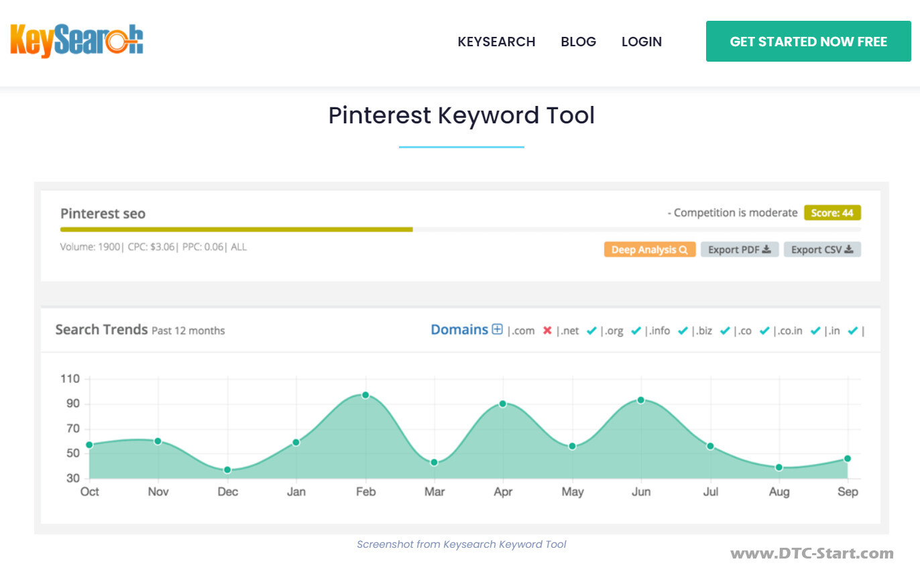Screen dimensions: 920x588
Task: Select the Jul data point on chart
Action: pos(710,446)
